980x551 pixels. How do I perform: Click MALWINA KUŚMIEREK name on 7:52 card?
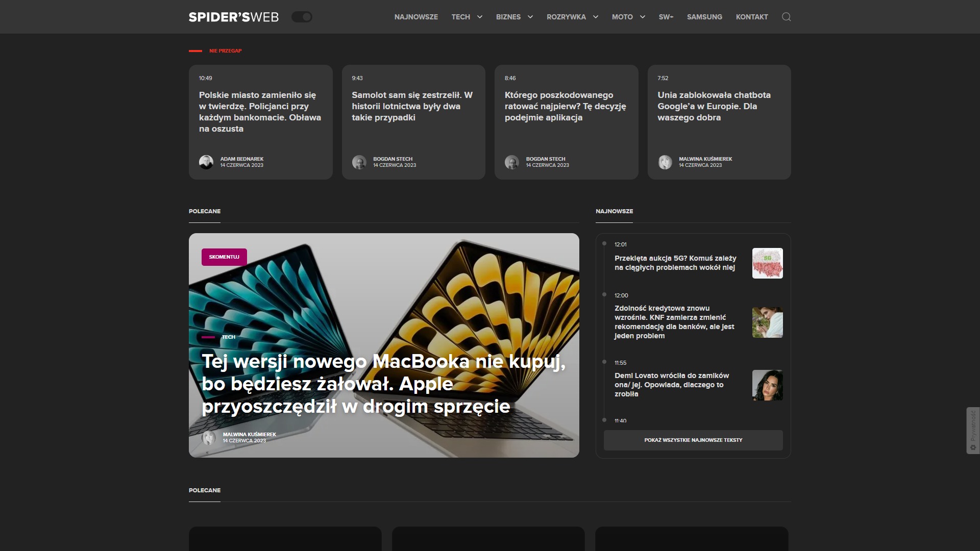[x=705, y=159]
